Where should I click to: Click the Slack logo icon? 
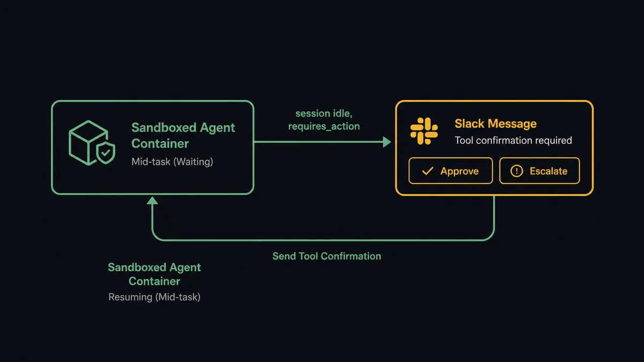click(x=424, y=131)
